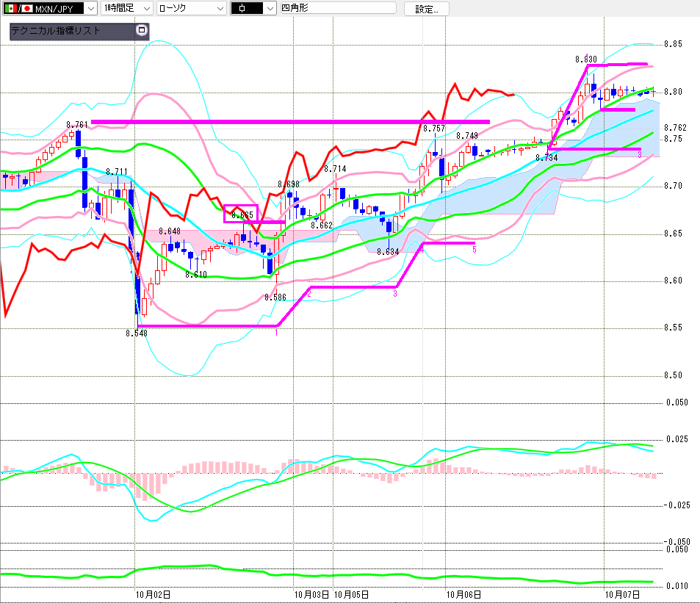This screenshot has width=700, height=603.
Task: Click the 10月06日 date label
Action: coord(463,594)
